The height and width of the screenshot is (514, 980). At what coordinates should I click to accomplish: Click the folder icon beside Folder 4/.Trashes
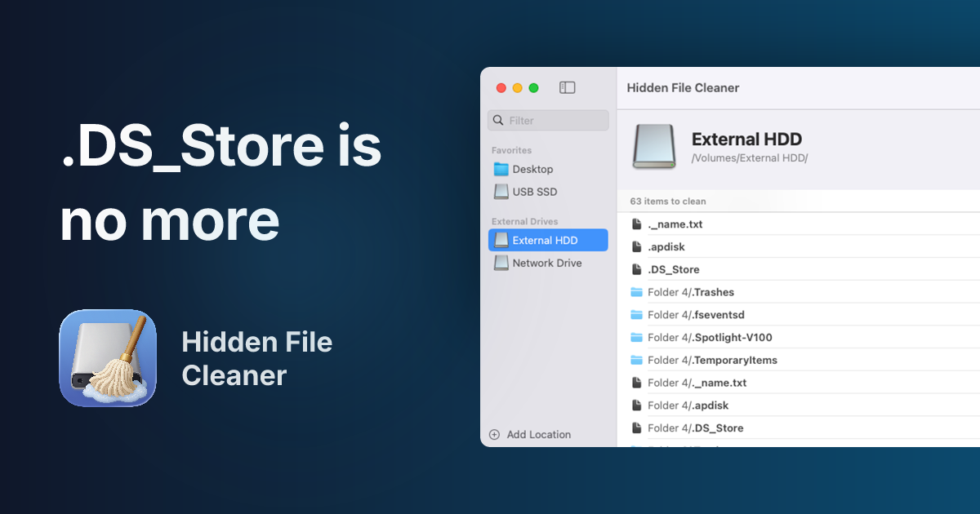coord(636,291)
